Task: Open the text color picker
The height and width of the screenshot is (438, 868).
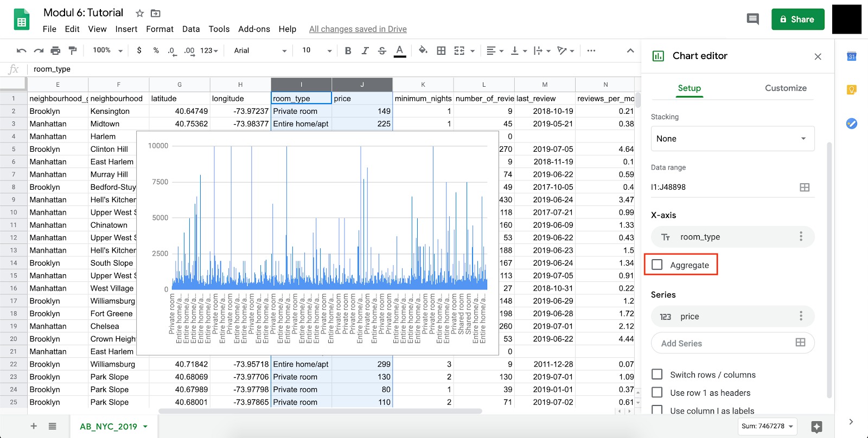Action: pyautogui.click(x=400, y=51)
